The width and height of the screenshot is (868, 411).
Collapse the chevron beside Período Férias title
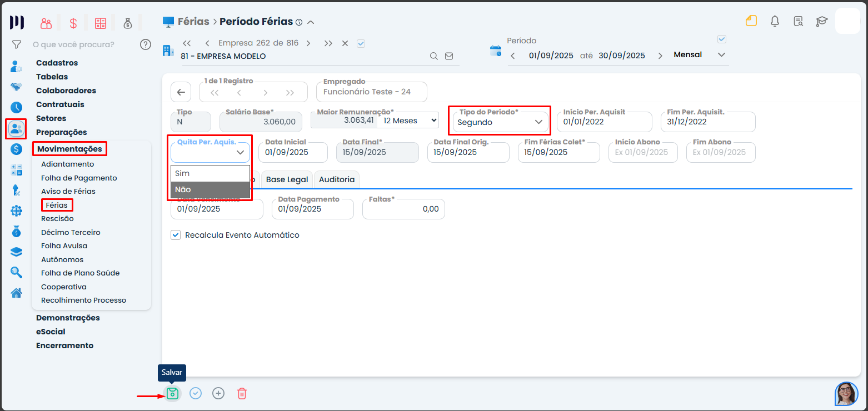click(311, 22)
